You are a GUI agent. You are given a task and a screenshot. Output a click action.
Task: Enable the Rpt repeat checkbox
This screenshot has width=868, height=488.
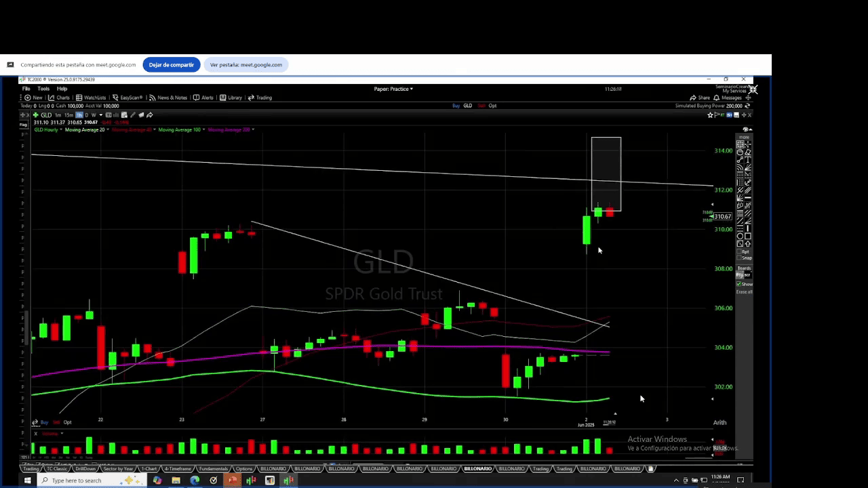click(x=741, y=252)
